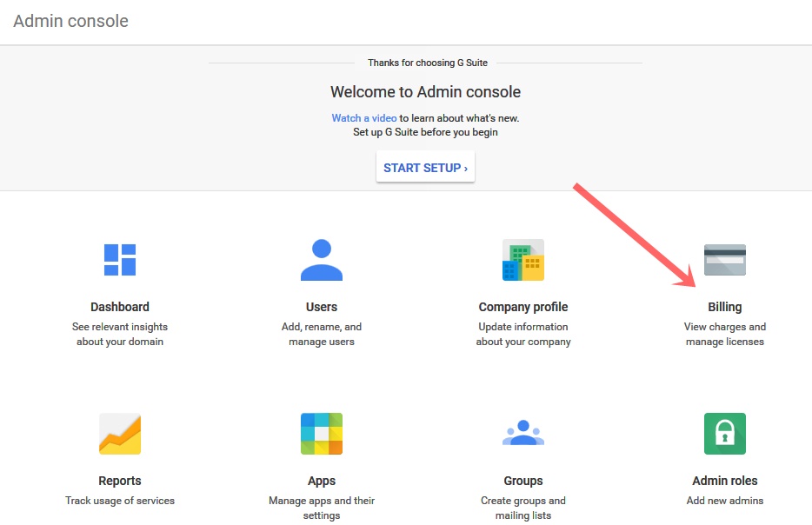Click 'View charges and manage licenses' text
812x525 pixels.
(x=724, y=334)
